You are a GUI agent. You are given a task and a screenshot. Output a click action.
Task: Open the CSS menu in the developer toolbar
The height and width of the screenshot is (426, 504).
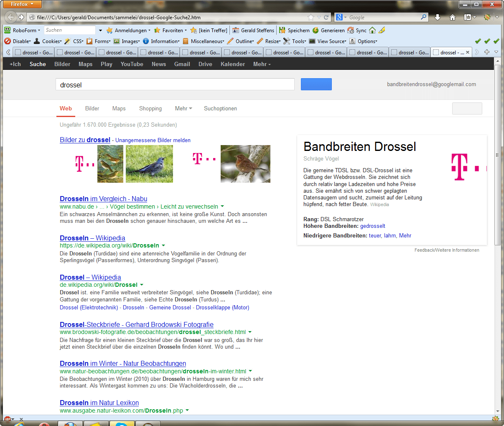click(74, 41)
